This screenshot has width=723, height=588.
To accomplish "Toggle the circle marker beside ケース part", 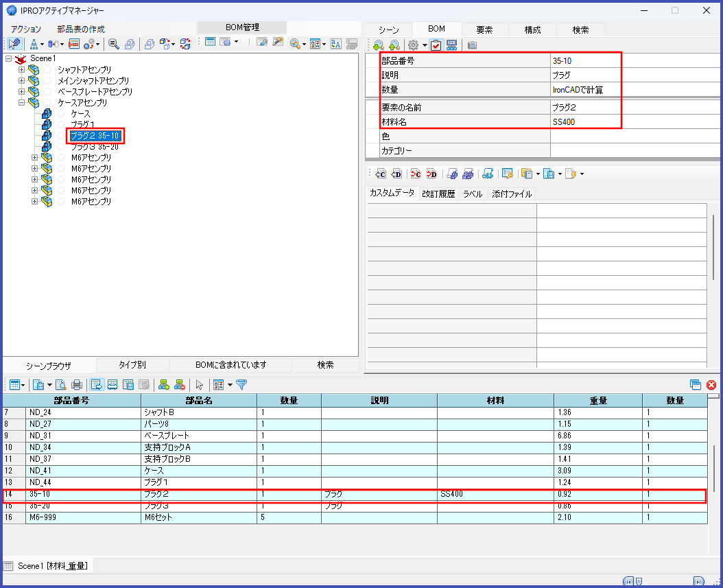I will (62, 114).
